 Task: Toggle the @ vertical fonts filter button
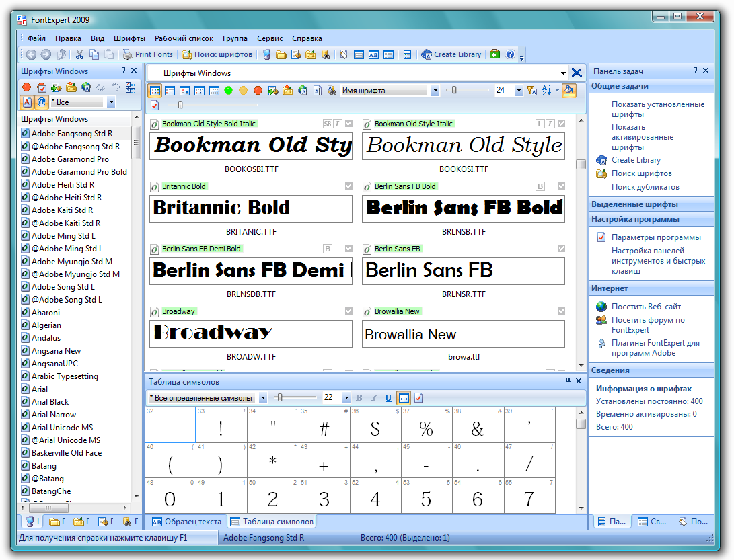click(x=42, y=102)
